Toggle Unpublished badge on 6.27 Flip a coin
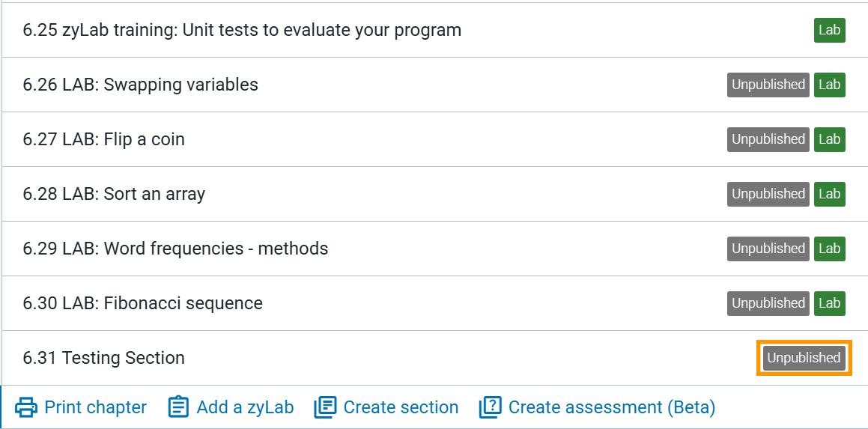The image size is (868, 429). (768, 139)
